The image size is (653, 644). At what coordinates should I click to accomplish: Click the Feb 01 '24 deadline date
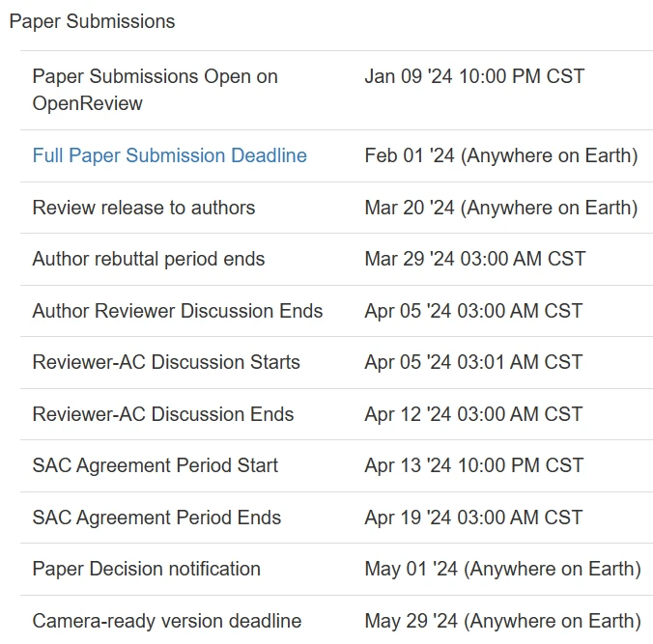(500, 155)
